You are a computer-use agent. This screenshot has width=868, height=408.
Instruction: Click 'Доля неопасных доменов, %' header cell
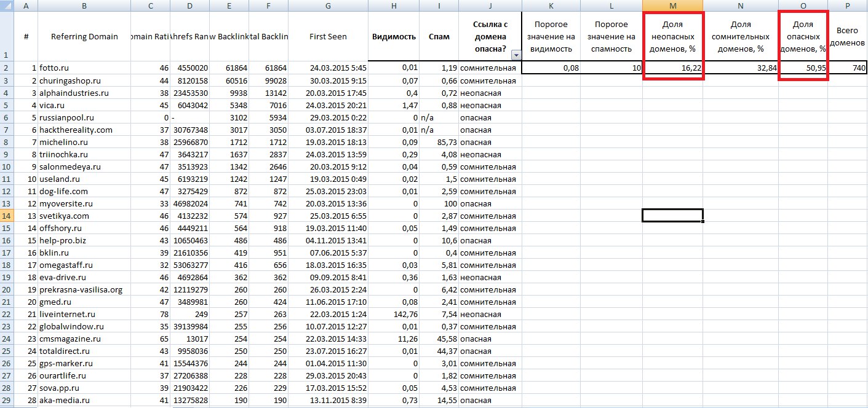[x=672, y=37]
